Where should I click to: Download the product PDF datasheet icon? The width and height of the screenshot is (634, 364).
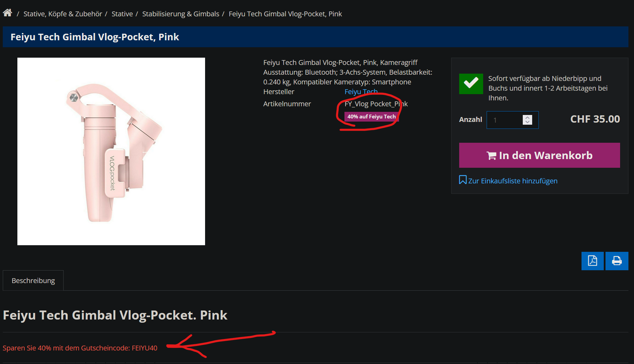click(592, 261)
